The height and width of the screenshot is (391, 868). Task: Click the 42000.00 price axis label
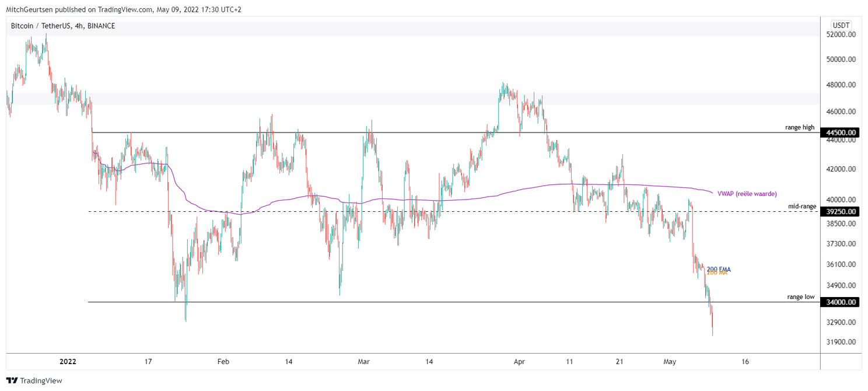coord(841,169)
